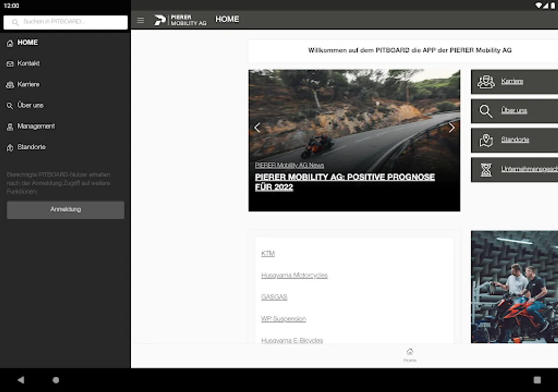Tap the Home icon in bottom bar
The height and width of the screenshot is (392, 558).
click(x=410, y=352)
